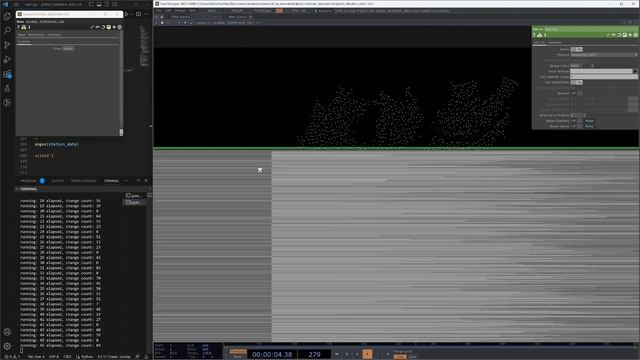Click the floating window vertical scrollbar thumb
Screen dimensions: 640x360
click(x=121, y=132)
